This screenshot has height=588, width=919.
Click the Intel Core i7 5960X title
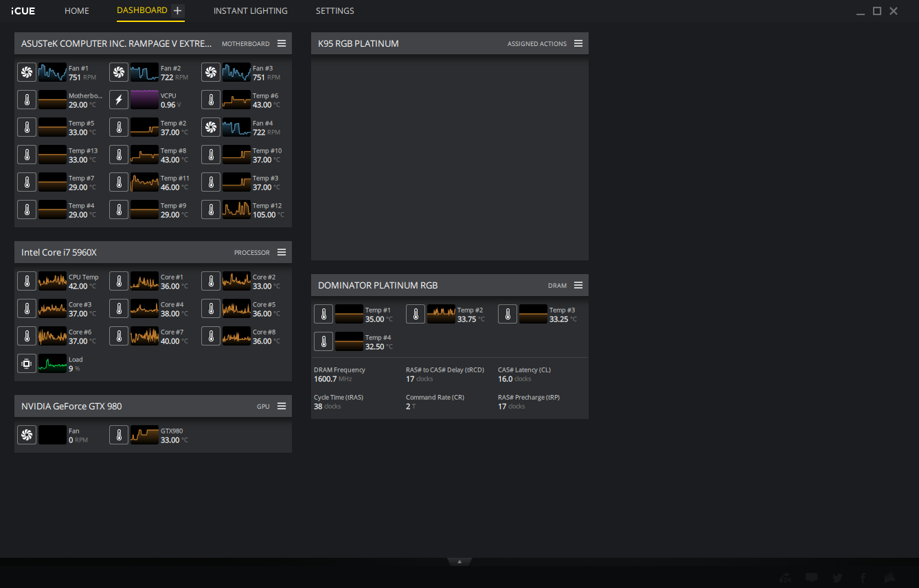tap(59, 252)
